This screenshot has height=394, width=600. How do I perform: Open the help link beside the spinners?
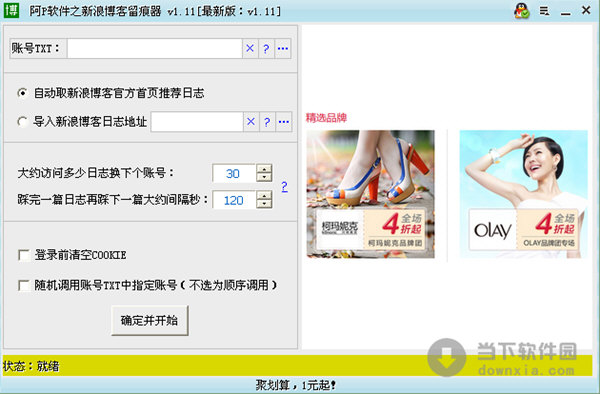point(284,187)
